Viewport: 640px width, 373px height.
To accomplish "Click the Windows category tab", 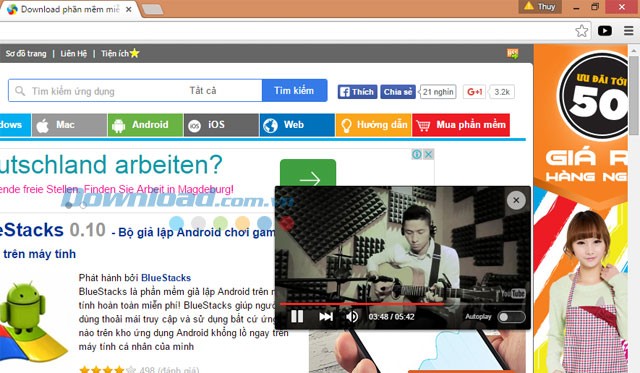I will 15,125.
